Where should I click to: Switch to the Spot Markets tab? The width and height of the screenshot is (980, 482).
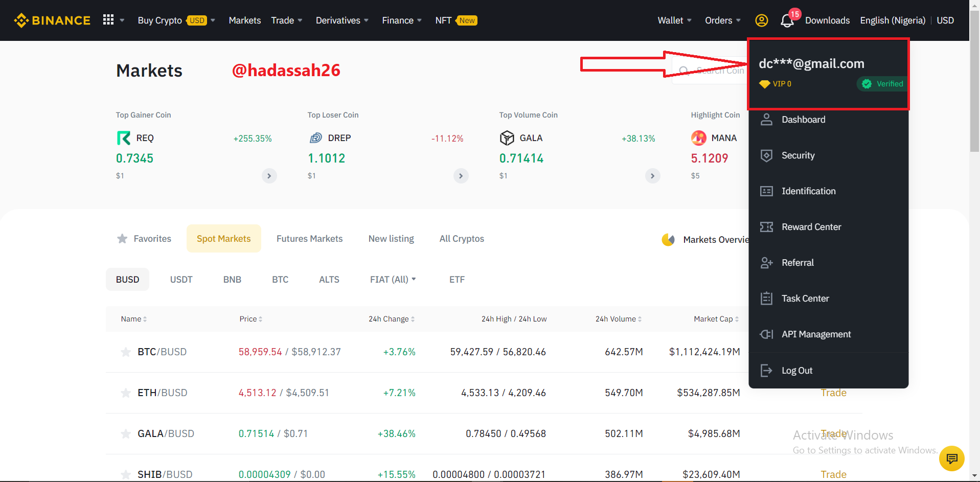(224, 239)
